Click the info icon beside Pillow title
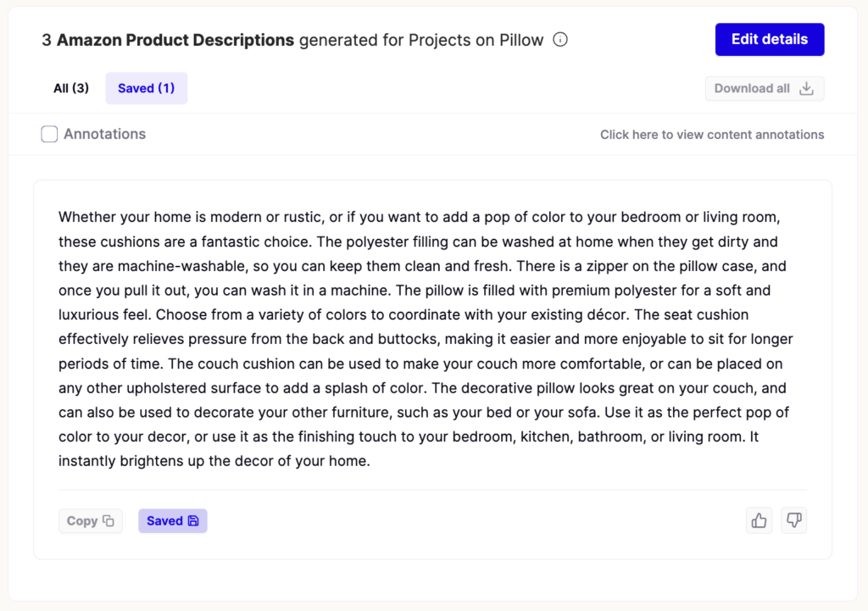This screenshot has width=868, height=611. point(559,40)
